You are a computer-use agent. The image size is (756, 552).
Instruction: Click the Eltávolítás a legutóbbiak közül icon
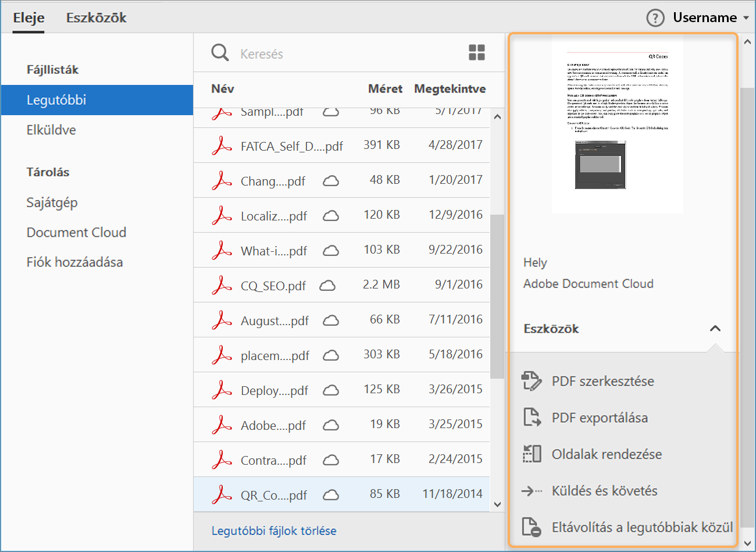(x=532, y=527)
